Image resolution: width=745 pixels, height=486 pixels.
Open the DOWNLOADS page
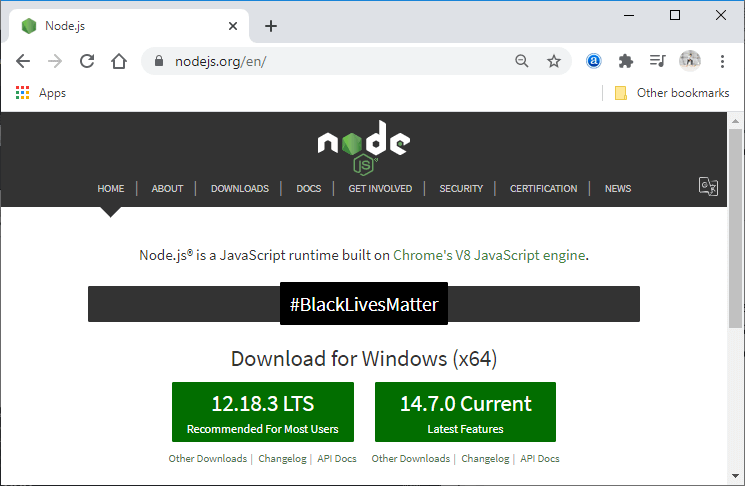coord(240,189)
